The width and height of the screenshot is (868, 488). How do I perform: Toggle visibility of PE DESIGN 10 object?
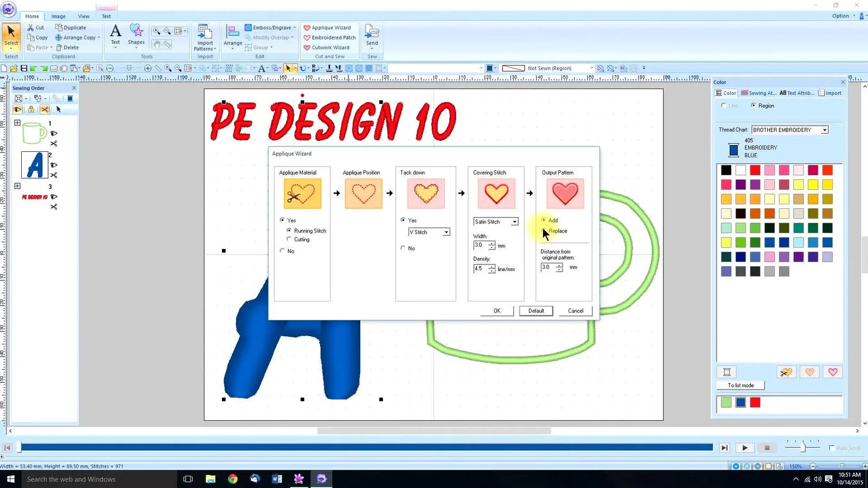(54, 197)
